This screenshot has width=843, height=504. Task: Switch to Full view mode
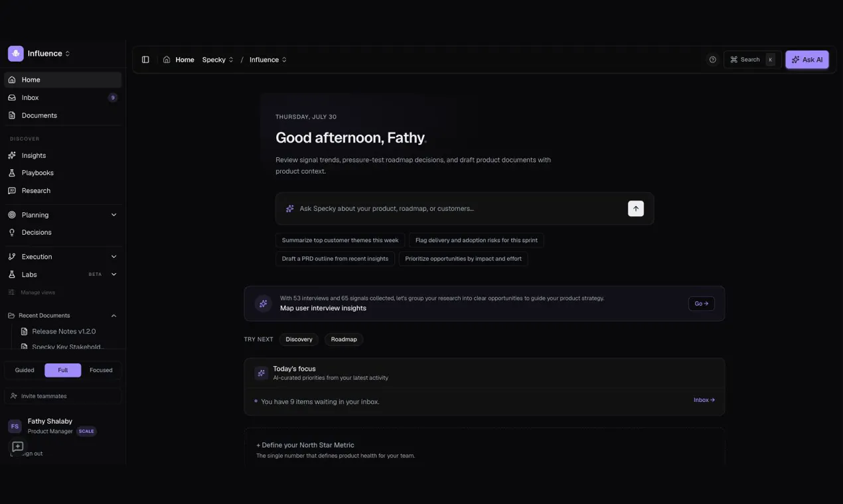coord(63,370)
